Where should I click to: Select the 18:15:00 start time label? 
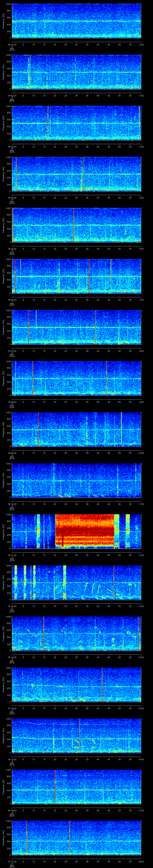[x=12, y=759]
